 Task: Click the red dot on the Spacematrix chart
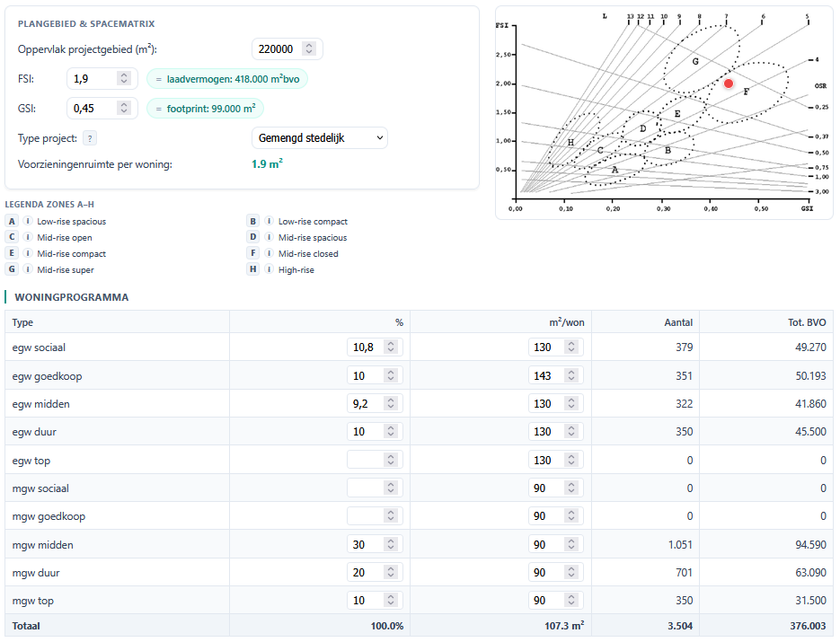coord(729,84)
